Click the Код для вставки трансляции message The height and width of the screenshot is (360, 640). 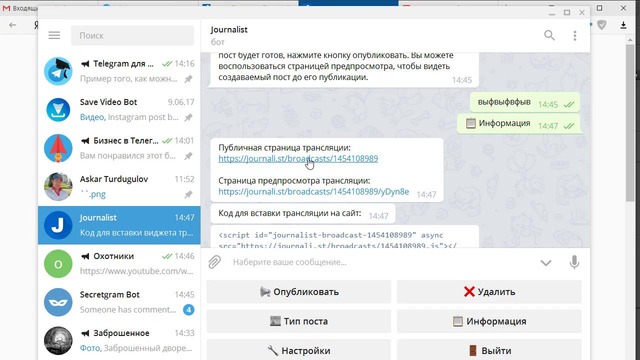click(302, 213)
